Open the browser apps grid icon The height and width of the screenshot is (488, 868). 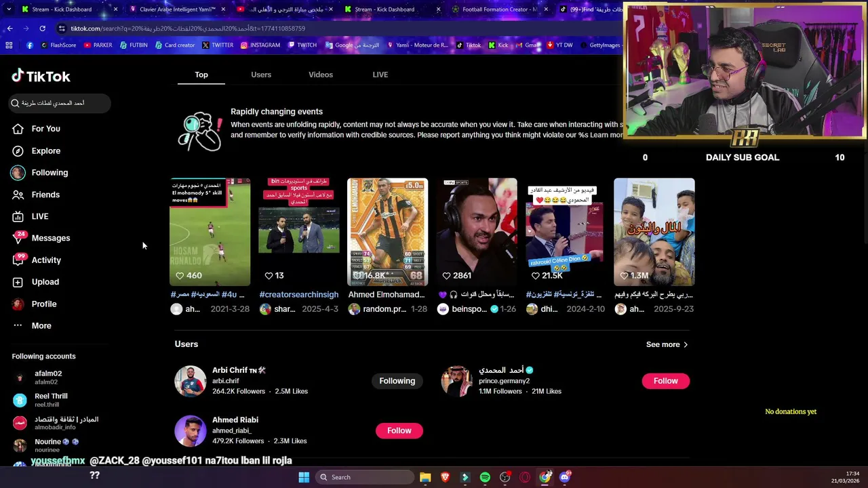coord(9,45)
